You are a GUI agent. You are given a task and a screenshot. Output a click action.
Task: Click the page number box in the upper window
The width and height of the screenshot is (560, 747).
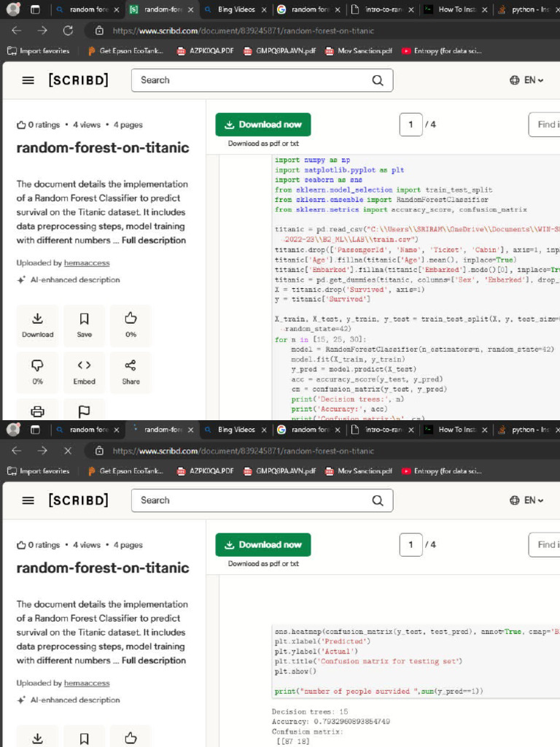coord(411,124)
